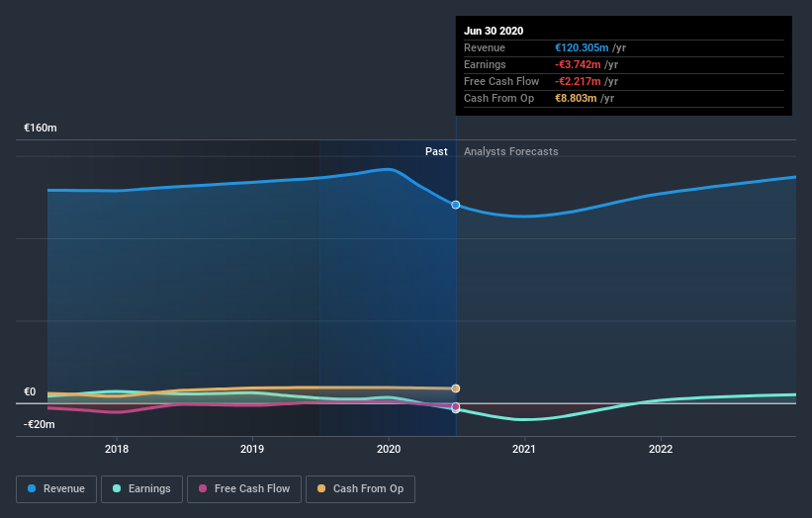
Task: Click the €120.305m revenue value in tooltip
Action: coord(582,47)
